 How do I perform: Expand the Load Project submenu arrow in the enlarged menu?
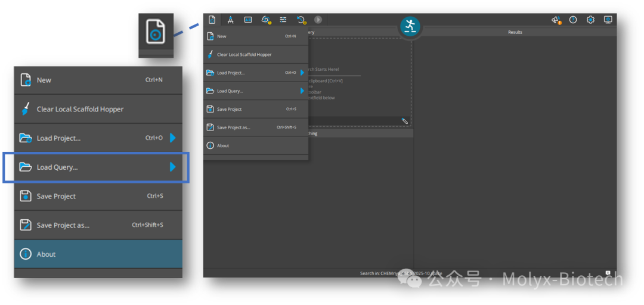[x=173, y=138]
